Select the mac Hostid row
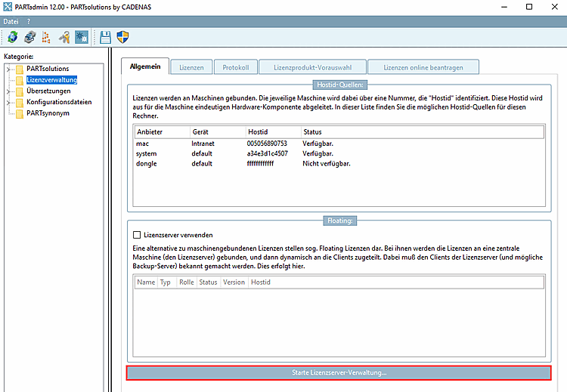This screenshot has width=567, height=392. [x=227, y=143]
